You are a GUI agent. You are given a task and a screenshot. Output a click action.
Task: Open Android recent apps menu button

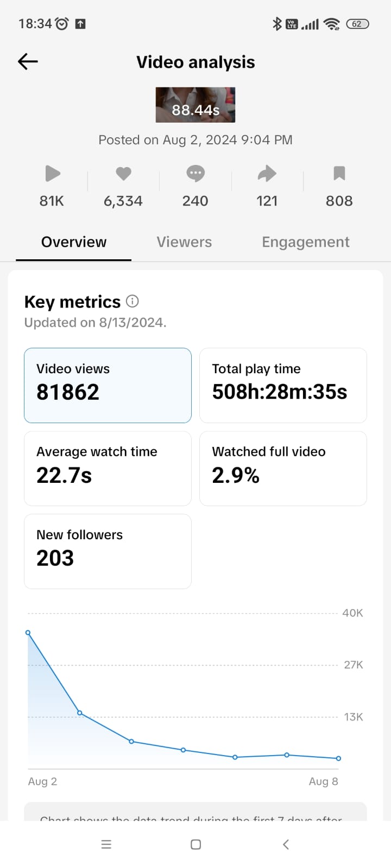(x=106, y=844)
